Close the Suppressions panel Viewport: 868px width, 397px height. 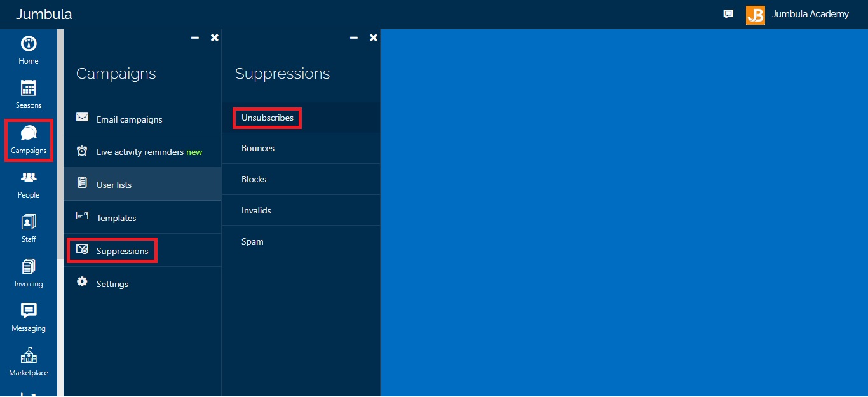(x=374, y=37)
